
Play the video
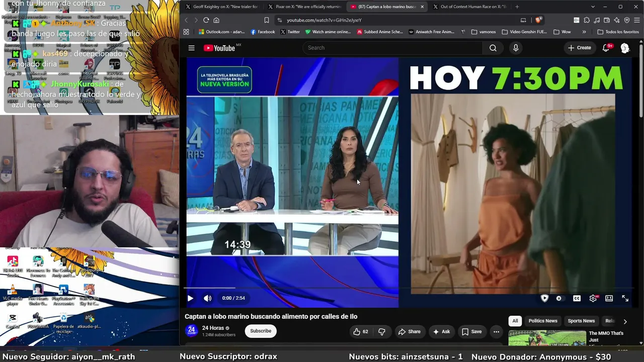point(190,298)
